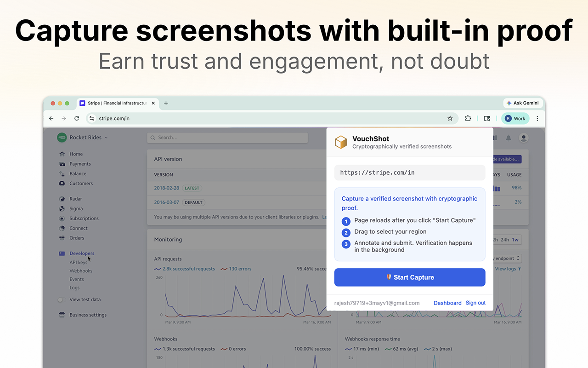Click the 2% usage value

click(x=518, y=202)
